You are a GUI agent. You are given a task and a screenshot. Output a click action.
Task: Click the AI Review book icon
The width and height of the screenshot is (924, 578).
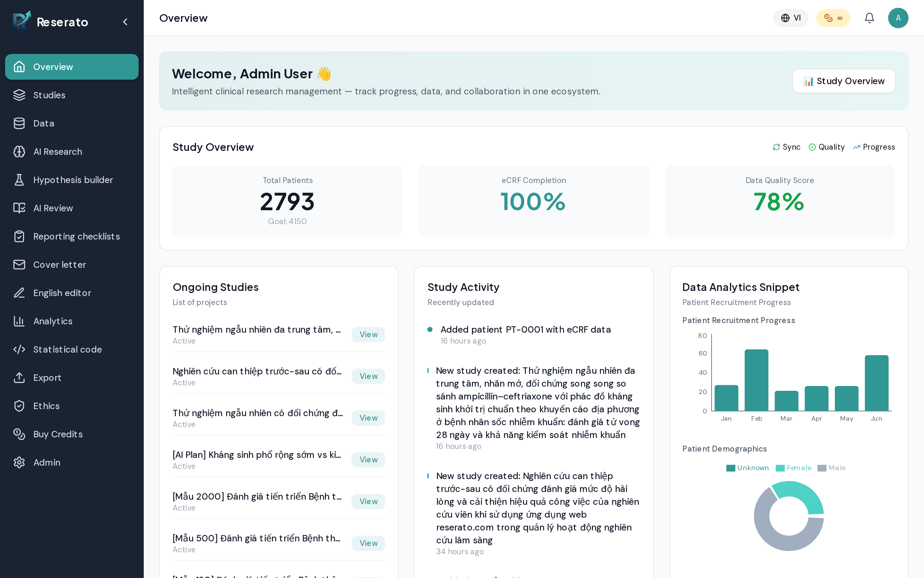(19, 208)
